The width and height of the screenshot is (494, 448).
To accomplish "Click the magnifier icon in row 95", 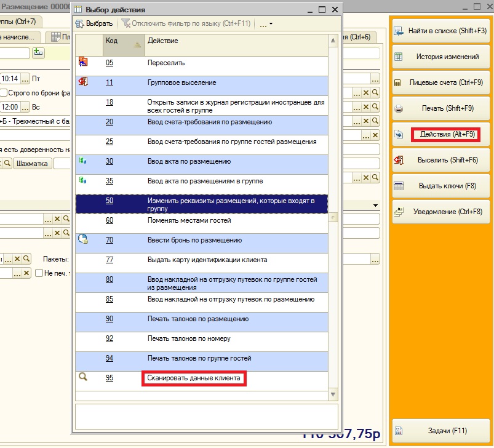I will pyautogui.click(x=83, y=377).
